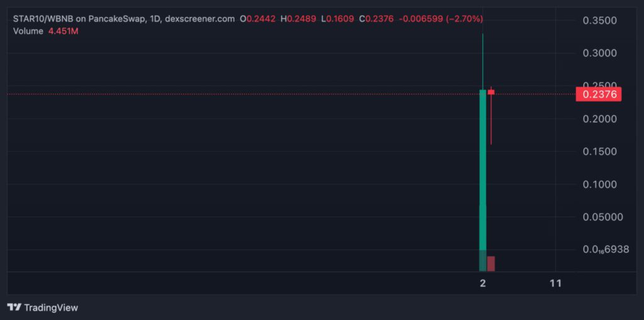Open the TradingView text link
This screenshot has width=644, height=320.
51,307
